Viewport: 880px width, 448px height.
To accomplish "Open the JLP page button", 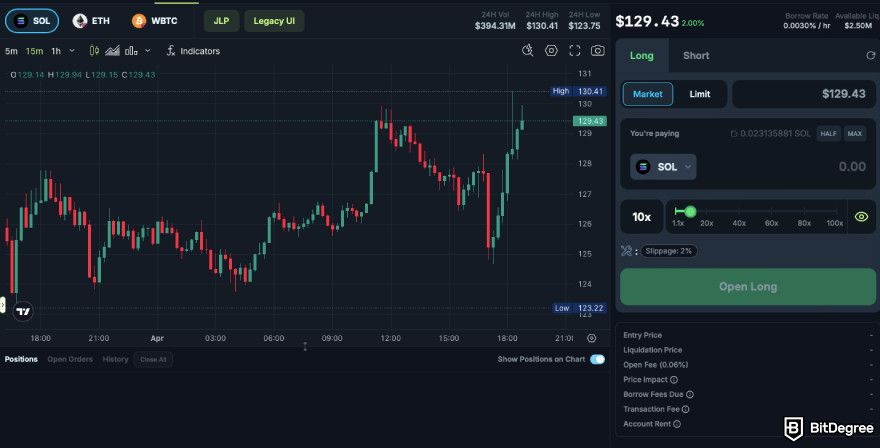I will pyautogui.click(x=221, y=21).
